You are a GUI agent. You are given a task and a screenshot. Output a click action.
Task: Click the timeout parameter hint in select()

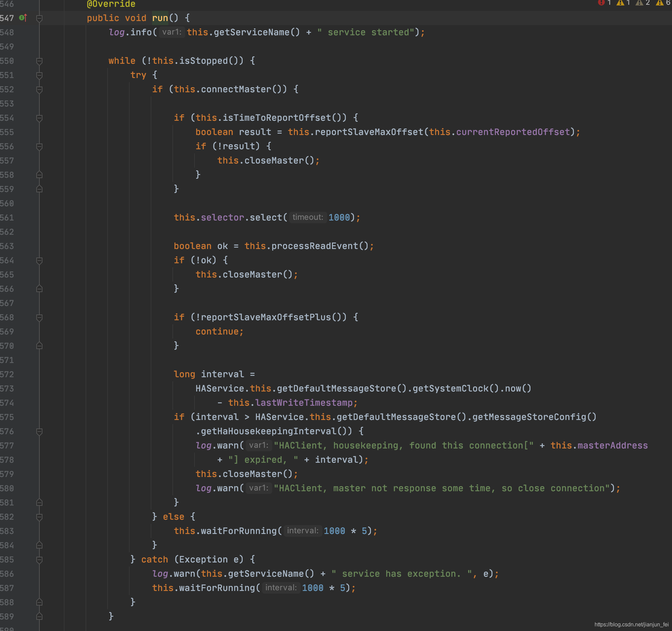307,217
